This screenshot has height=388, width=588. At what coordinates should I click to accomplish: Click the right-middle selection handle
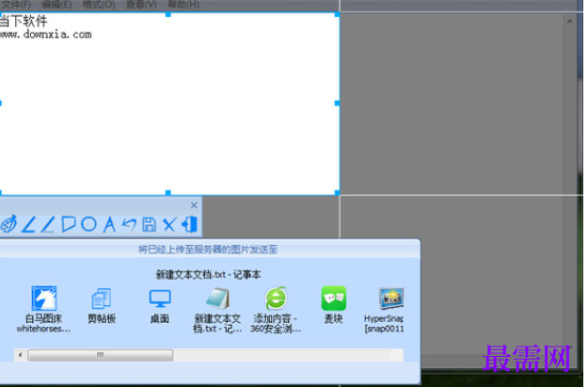pyautogui.click(x=337, y=103)
